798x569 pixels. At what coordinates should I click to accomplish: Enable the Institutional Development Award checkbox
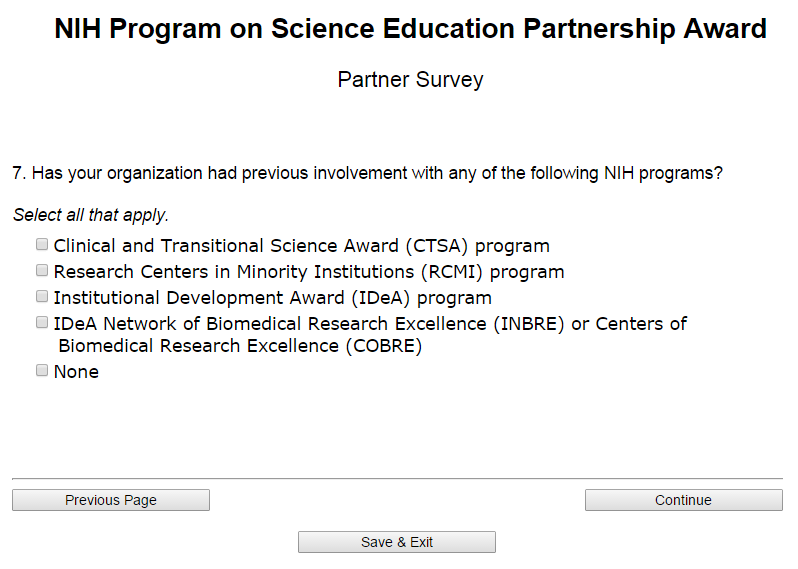42,296
